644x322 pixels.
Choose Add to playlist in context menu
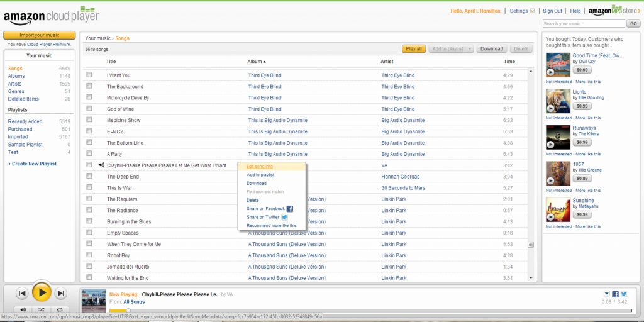tap(260, 175)
